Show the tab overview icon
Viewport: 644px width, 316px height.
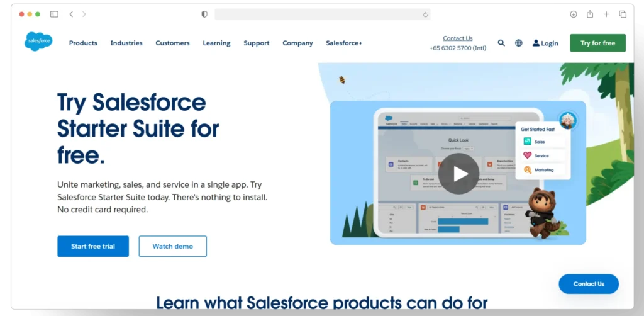pos(623,14)
